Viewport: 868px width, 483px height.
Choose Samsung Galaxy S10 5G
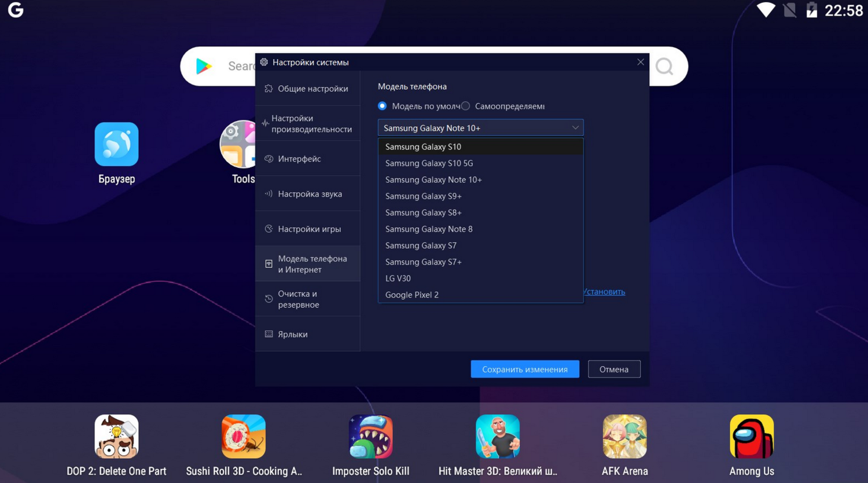[x=480, y=163]
